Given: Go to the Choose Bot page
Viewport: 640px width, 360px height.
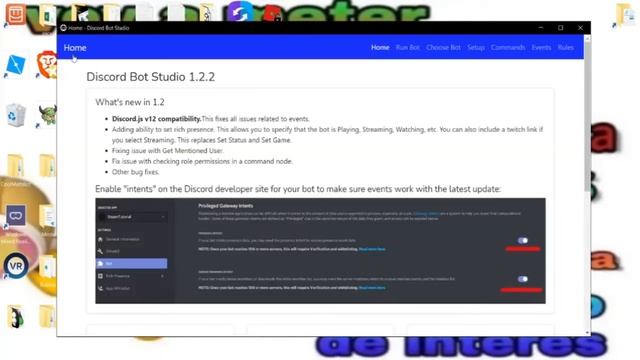Looking at the screenshot, I should point(443,47).
